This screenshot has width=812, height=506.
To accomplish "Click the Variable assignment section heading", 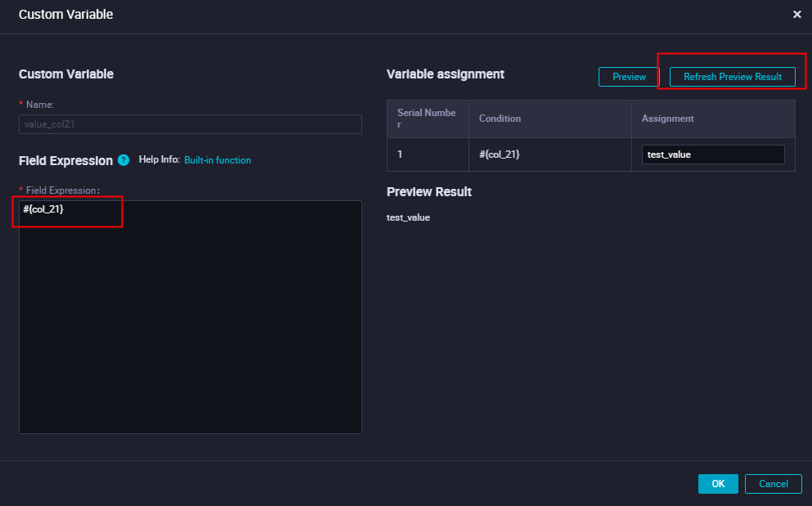I will 446,74.
